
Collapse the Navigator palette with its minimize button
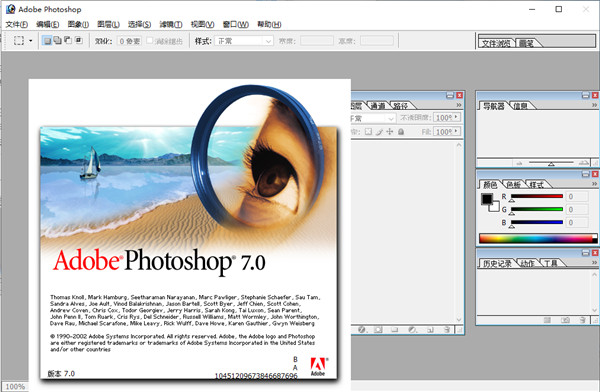585,95
